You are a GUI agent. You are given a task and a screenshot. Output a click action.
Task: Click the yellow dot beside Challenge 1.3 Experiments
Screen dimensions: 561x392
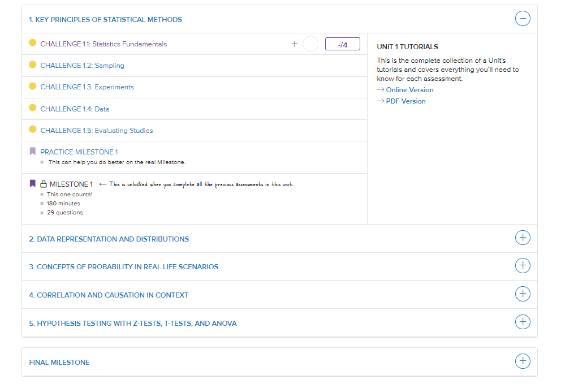pos(33,86)
